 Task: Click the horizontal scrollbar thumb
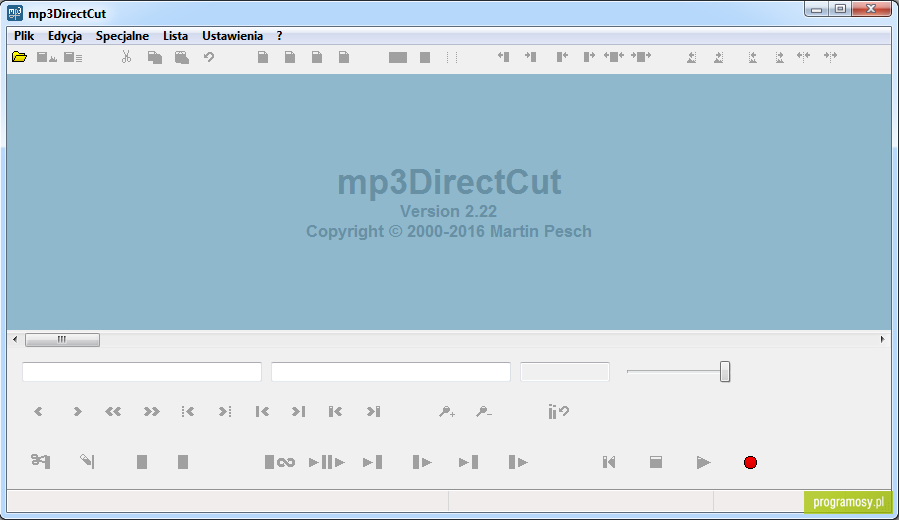coord(62,339)
